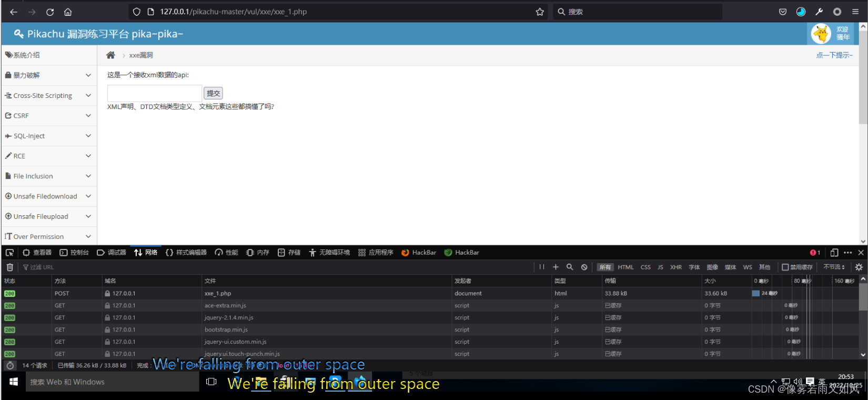
Task: Expand the File Inclusion menu
Action: [49, 176]
